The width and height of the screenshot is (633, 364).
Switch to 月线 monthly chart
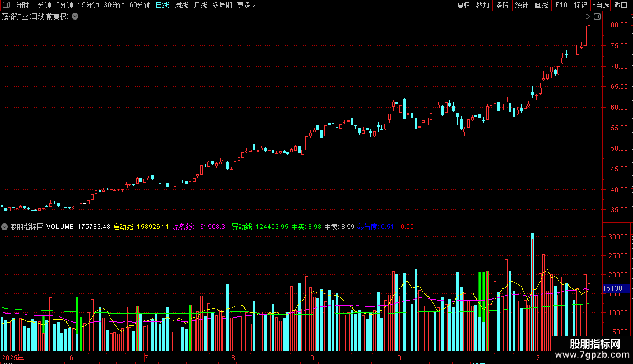(200, 5)
